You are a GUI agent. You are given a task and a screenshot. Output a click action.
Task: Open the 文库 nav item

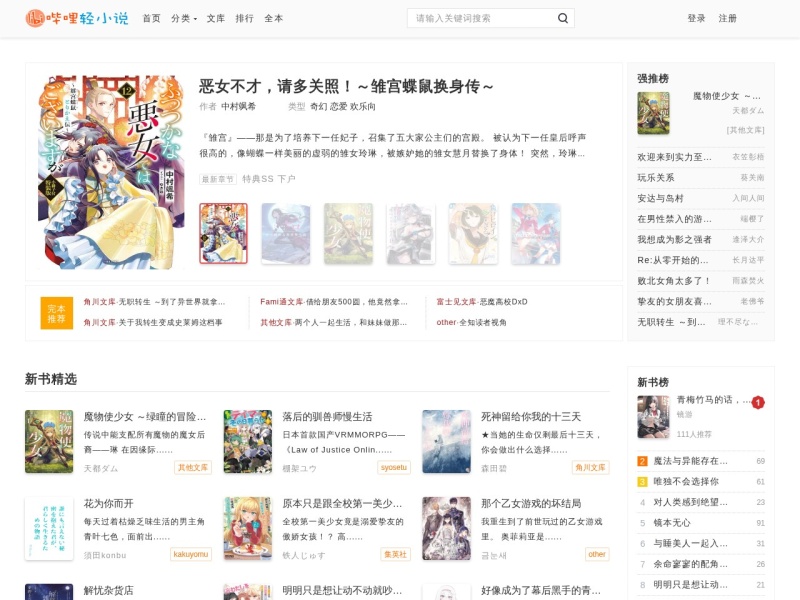[x=216, y=18]
